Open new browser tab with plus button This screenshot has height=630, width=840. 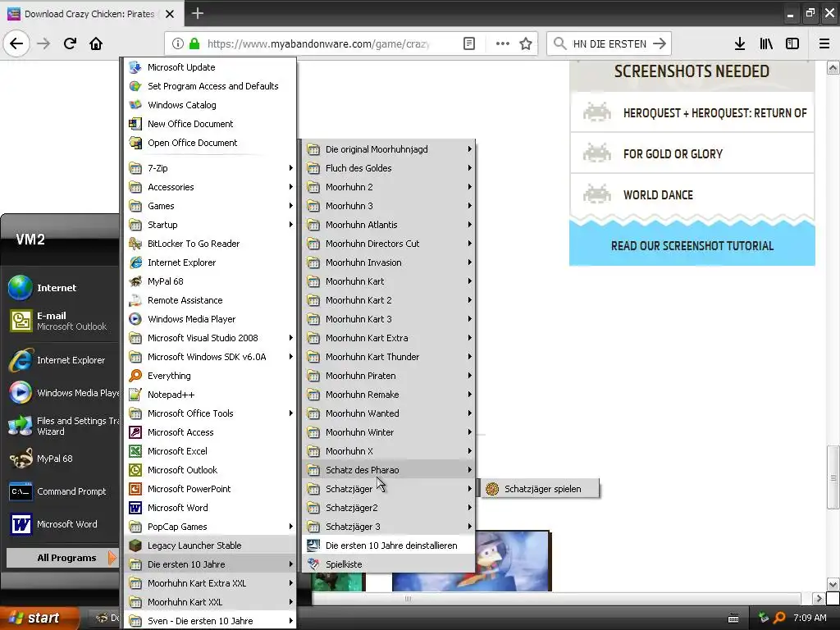[197, 13]
